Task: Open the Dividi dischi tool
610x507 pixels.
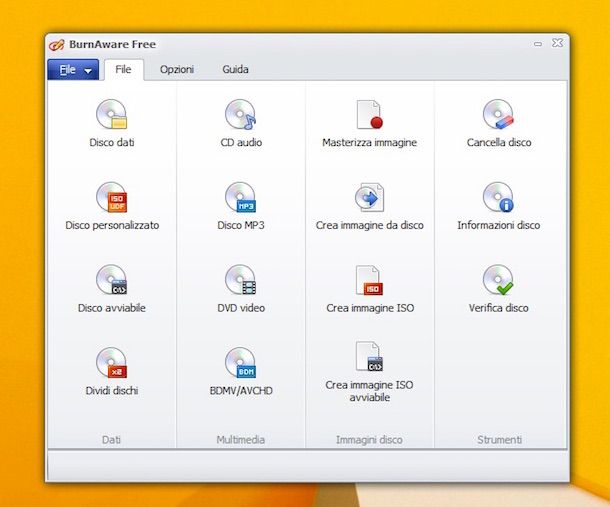Action: pos(112,363)
